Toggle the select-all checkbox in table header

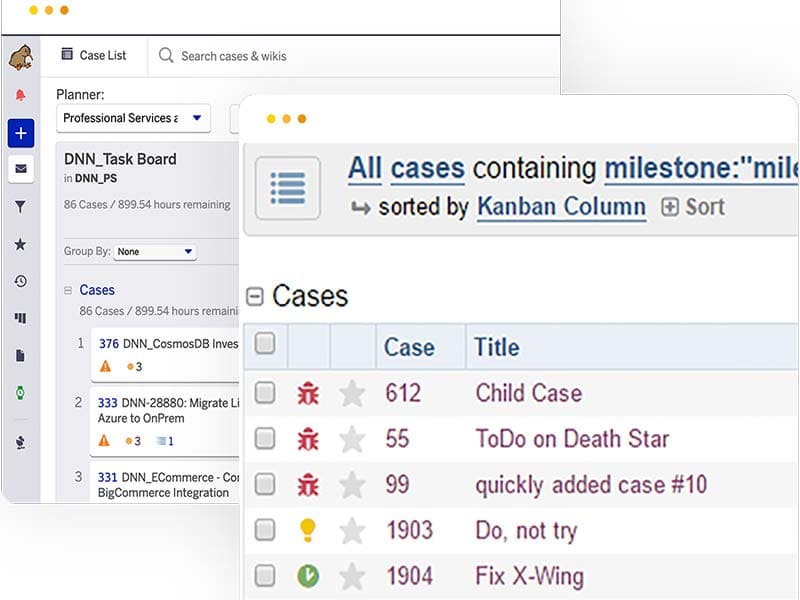[x=265, y=344]
